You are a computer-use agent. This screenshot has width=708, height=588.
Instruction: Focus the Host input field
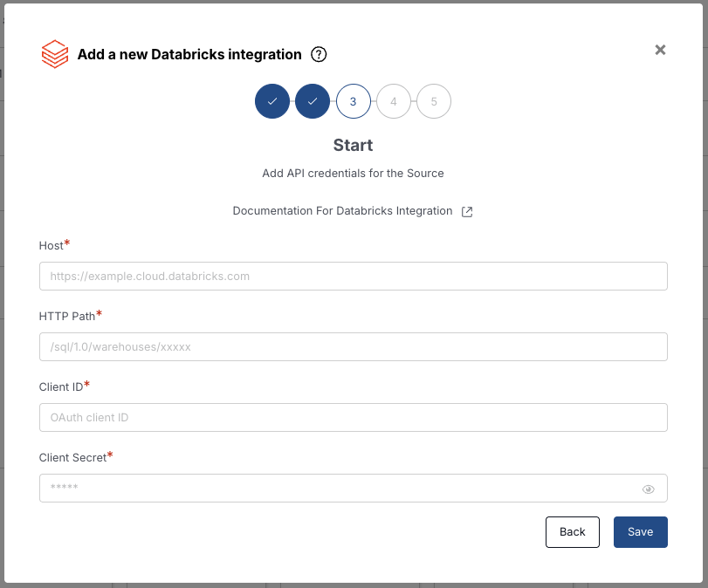353,277
